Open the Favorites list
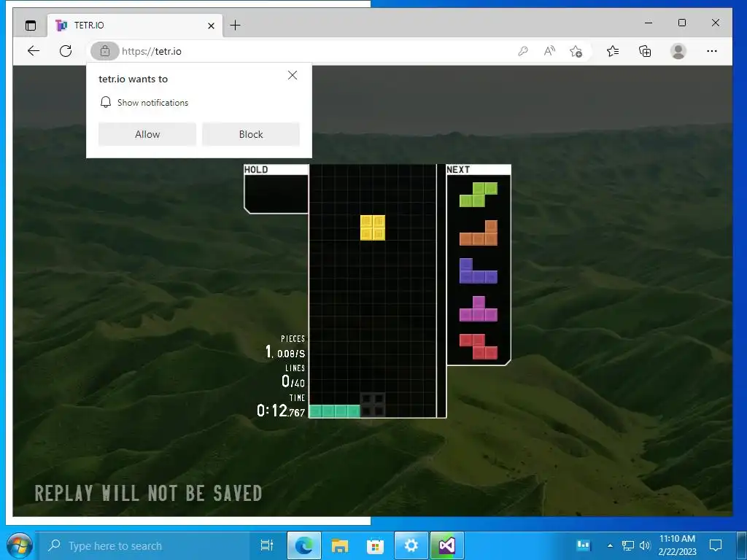This screenshot has height=560, width=747. pos(613,51)
